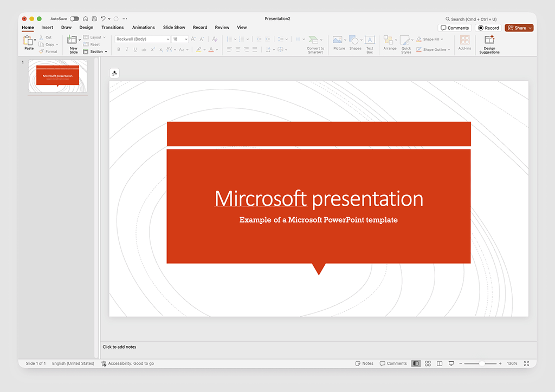This screenshot has width=555, height=392.
Task: Click the Arrange icon
Action: coord(388,40)
